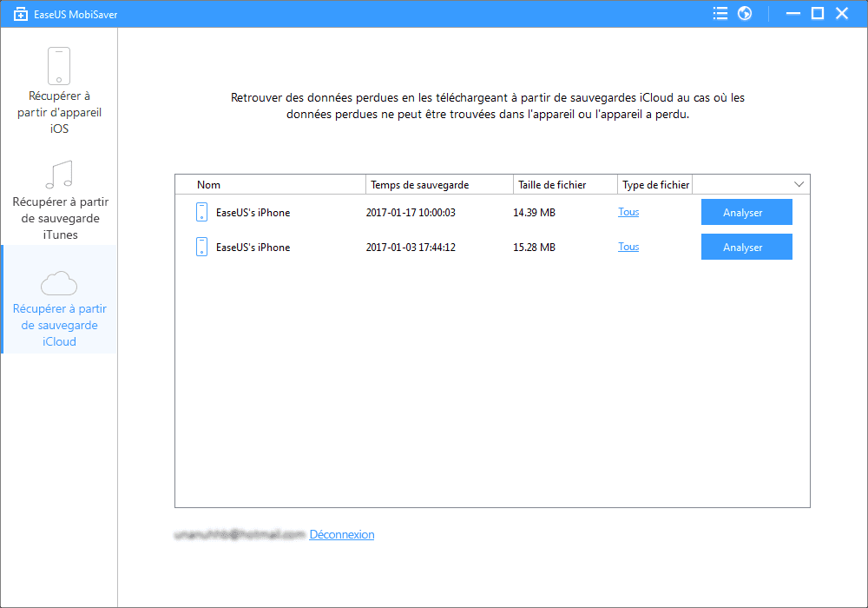Click the 'Nom' column header

pyautogui.click(x=208, y=184)
